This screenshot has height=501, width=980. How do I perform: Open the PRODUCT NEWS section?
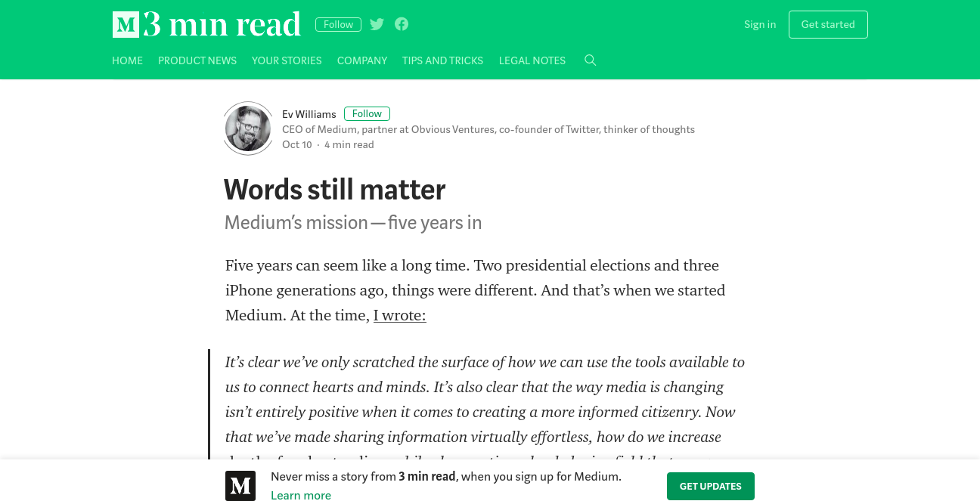click(197, 60)
